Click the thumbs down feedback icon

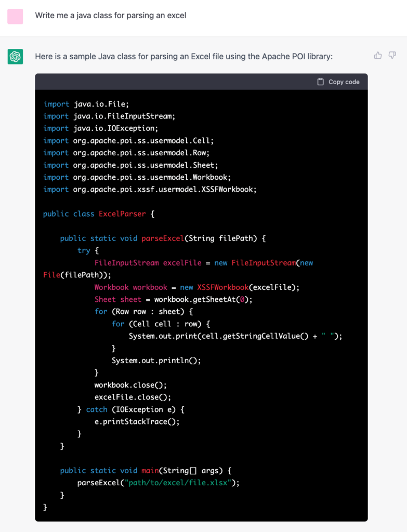coord(392,55)
